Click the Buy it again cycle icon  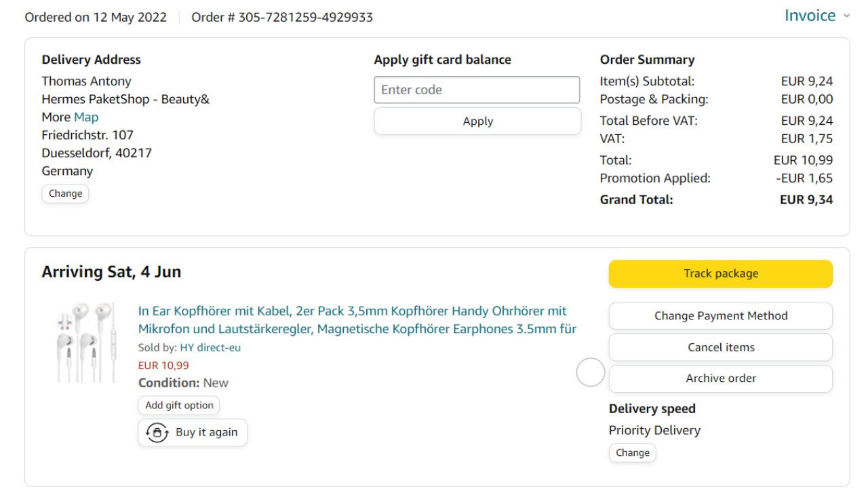157,433
